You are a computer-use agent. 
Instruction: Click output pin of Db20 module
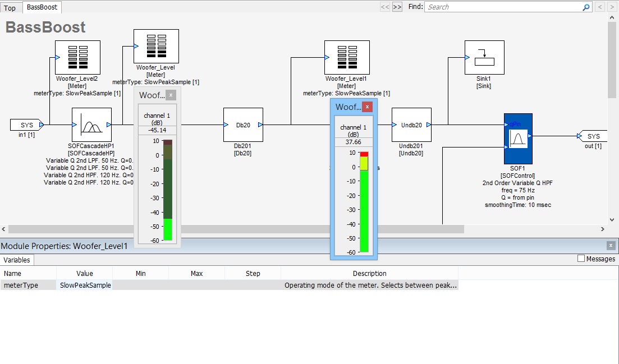click(x=260, y=125)
